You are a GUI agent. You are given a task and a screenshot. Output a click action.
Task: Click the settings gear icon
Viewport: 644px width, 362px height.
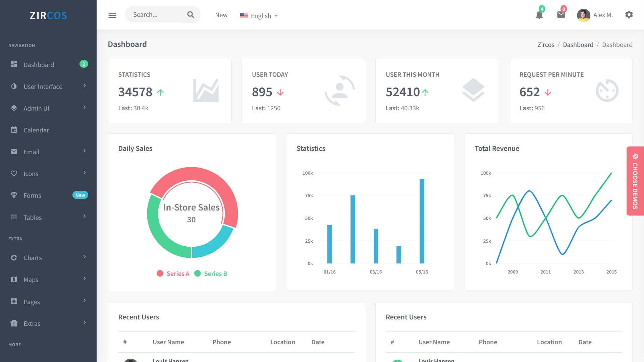[629, 15]
